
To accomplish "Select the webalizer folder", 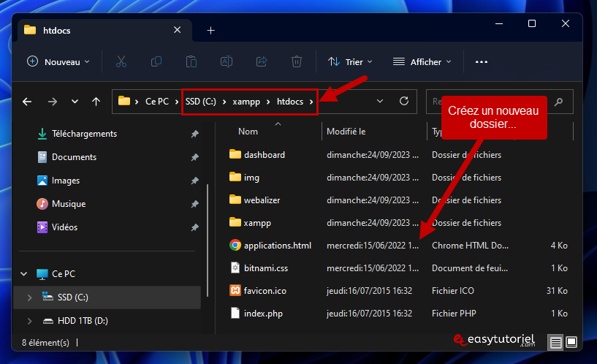I will tap(262, 200).
